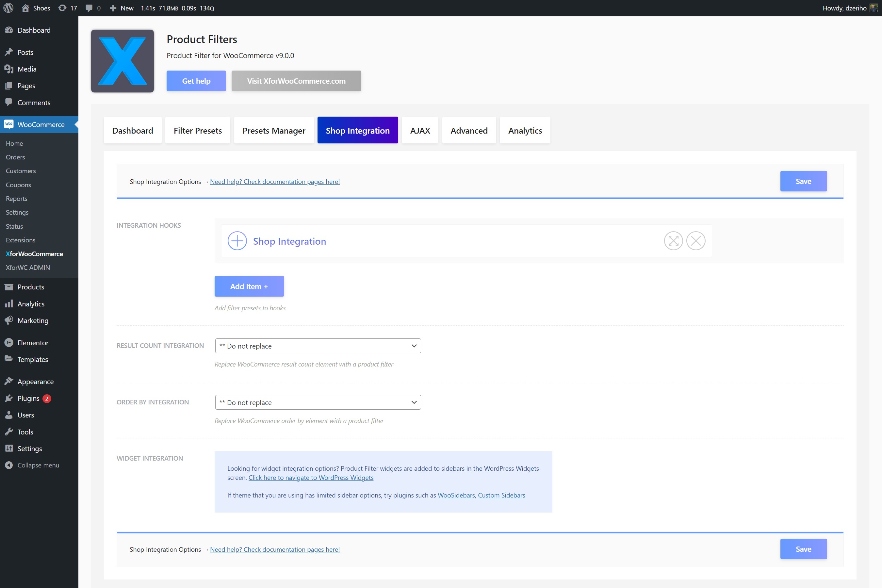Switch to the AJAX tab
This screenshot has height=588, width=882.
420,130
